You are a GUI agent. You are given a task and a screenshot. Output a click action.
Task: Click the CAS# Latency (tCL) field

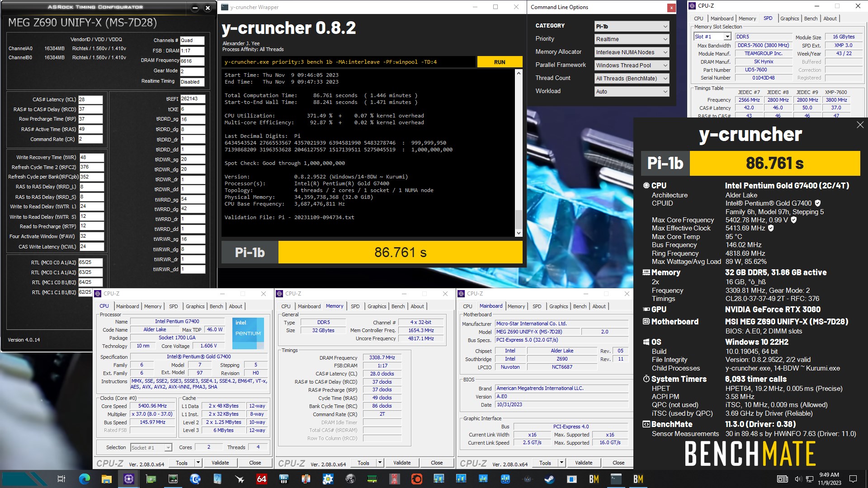click(90, 99)
